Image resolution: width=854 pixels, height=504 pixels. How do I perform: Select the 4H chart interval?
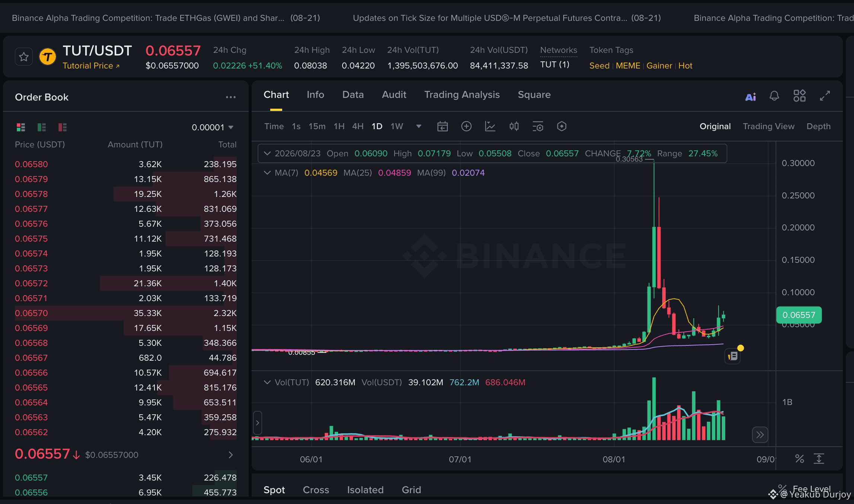coord(358,127)
